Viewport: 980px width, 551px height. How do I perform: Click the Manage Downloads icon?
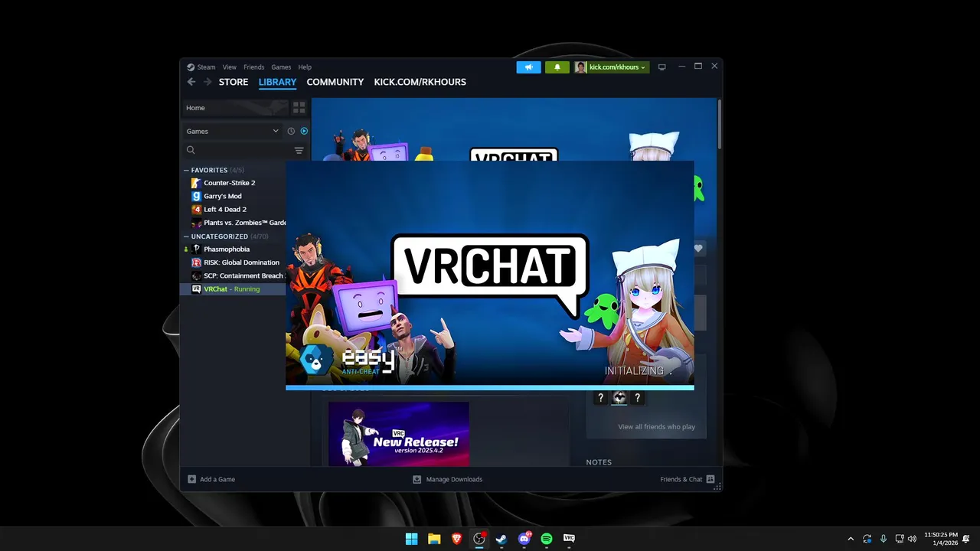tap(417, 479)
